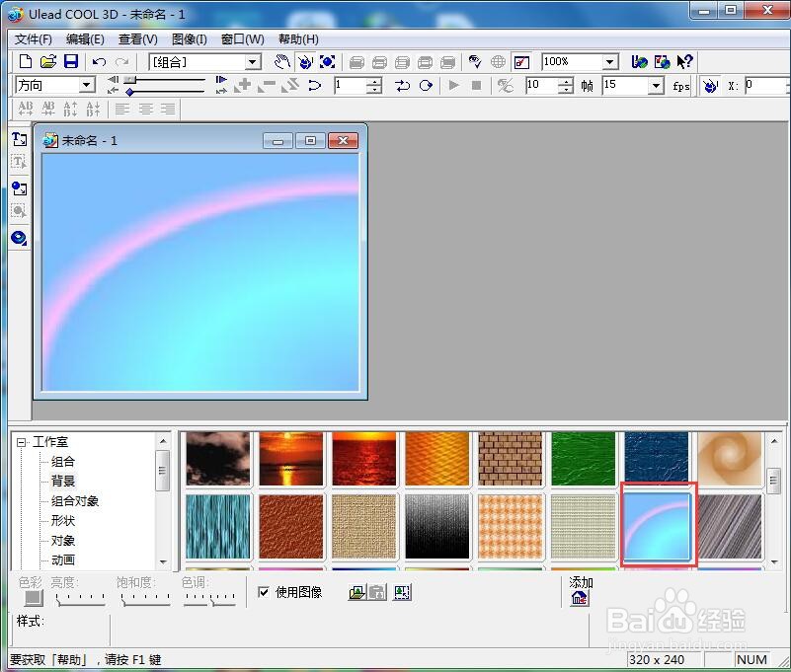The image size is (791, 672).
Task: Click the X coordinate input field
Action: (x=765, y=85)
